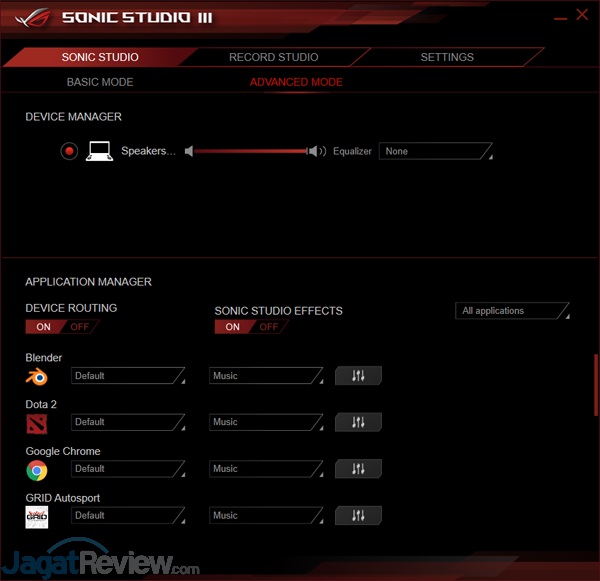
Task: Open Dota 2's Music effect dropdown
Action: 266,422
